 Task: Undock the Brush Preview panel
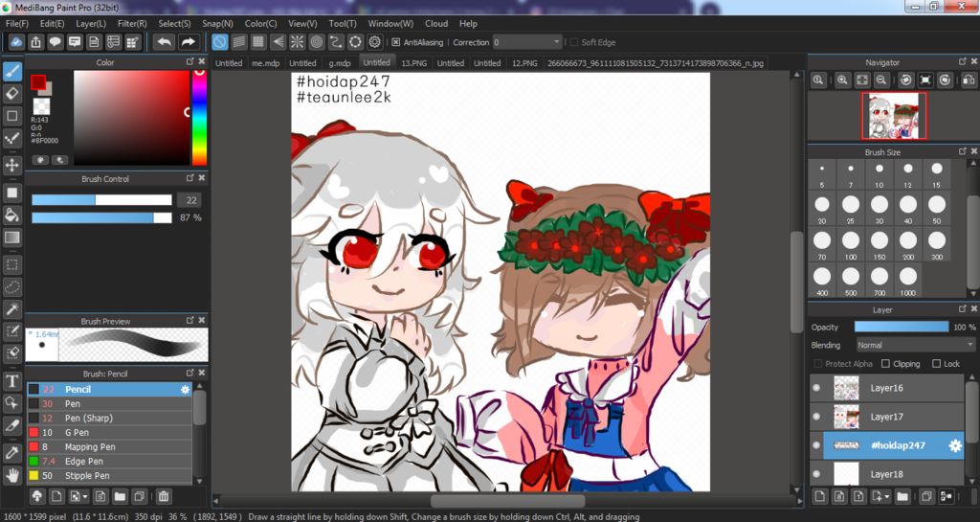[190, 320]
